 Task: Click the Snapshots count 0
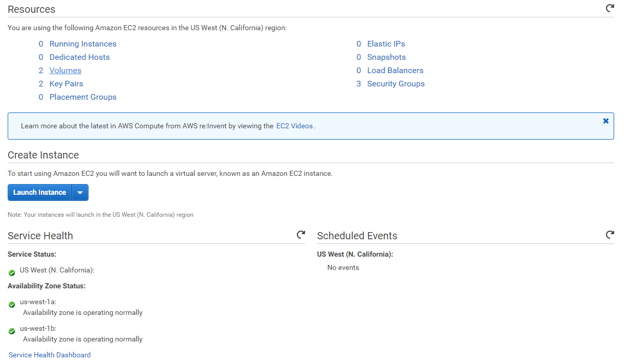(x=359, y=57)
